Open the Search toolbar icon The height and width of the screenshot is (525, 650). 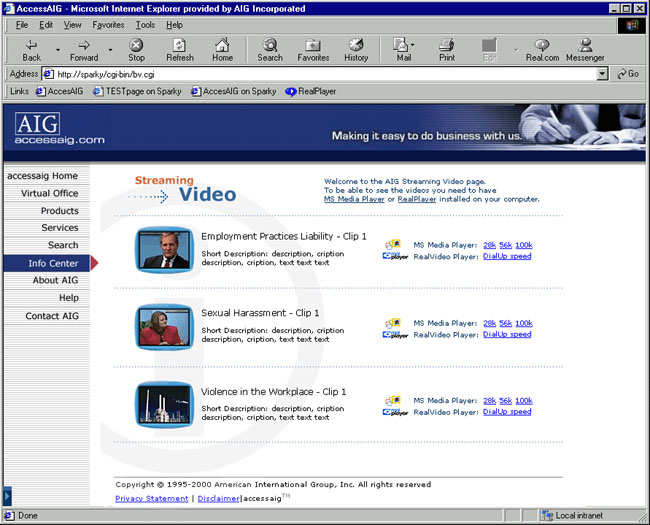[270, 46]
